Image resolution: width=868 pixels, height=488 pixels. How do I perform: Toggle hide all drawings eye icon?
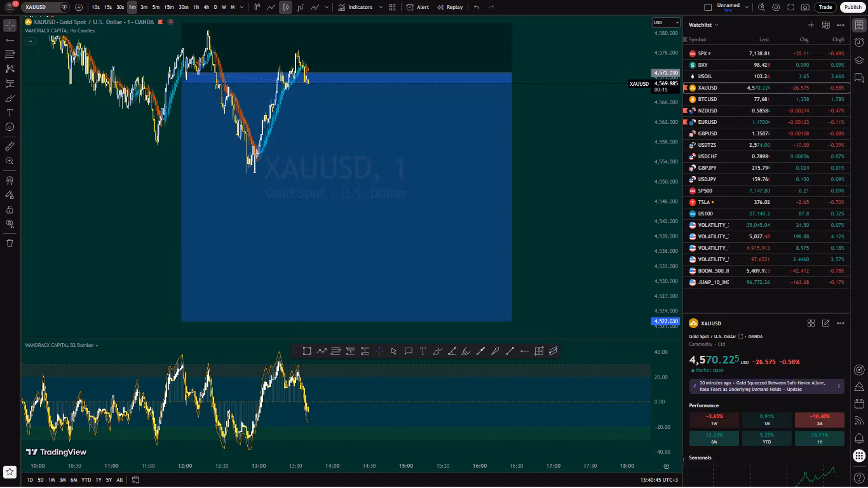click(x=10, y=224)
